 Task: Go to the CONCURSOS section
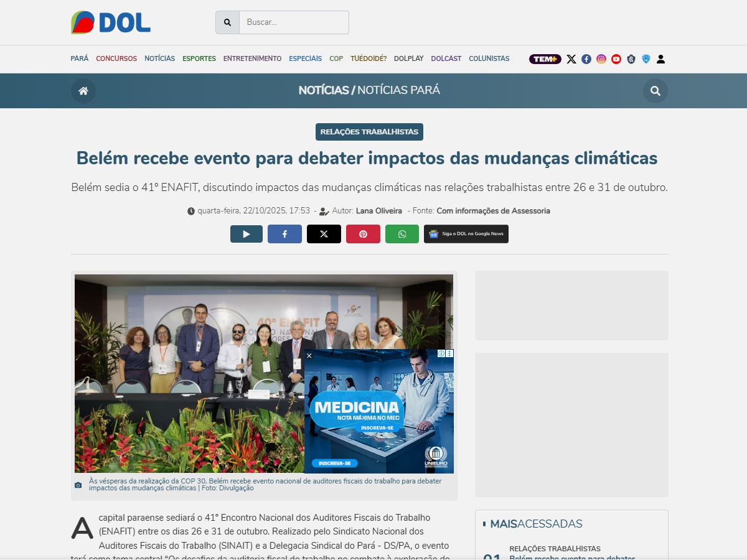pyautogui.click(x=116, y=58)
